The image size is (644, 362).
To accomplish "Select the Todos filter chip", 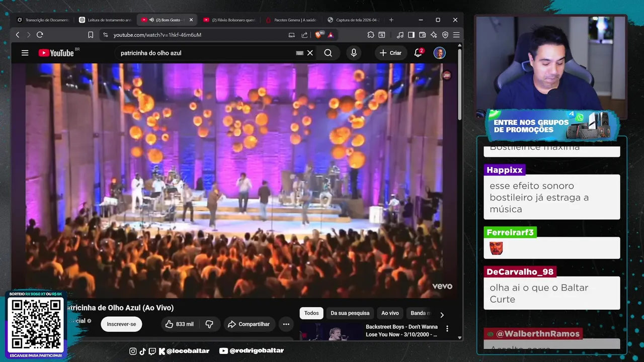I will [x=311, y=313].
